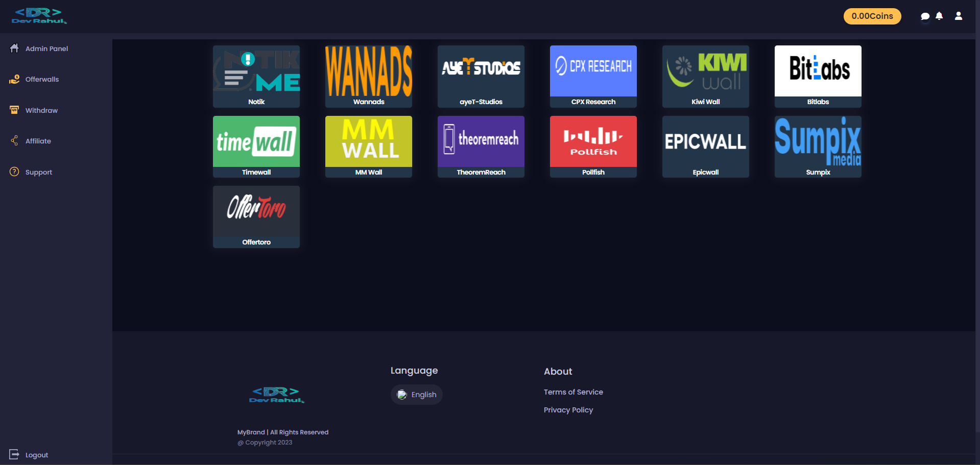Click the 0.00Coins balance button

(x=872, y=16)
